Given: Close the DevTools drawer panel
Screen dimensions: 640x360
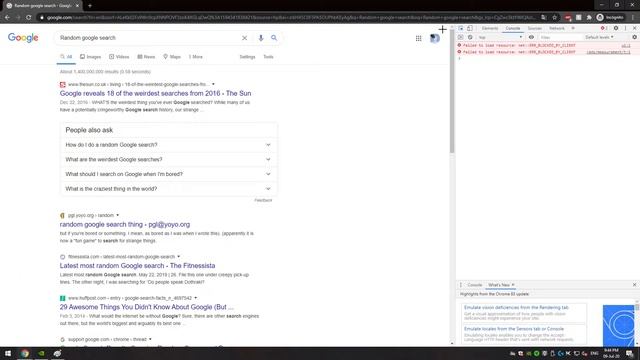Looking at the screenshot, I should point(634,285).
